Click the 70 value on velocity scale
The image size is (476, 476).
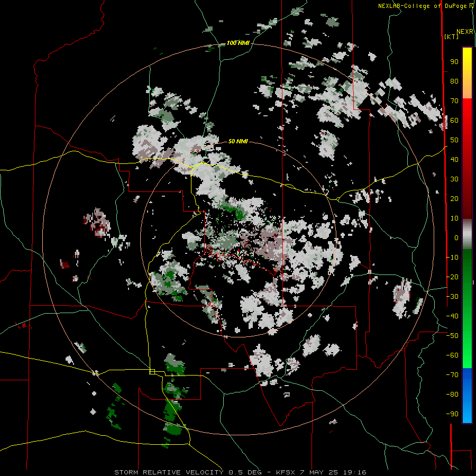point(454,101)
